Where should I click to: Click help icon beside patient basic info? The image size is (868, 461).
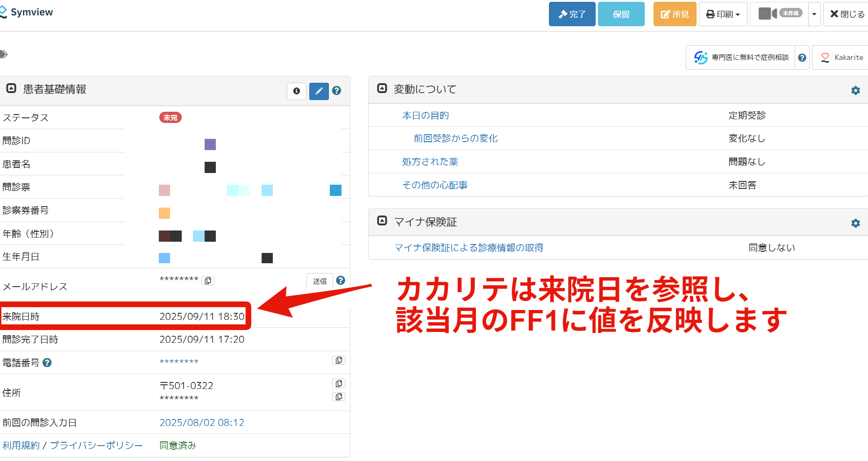336,91
